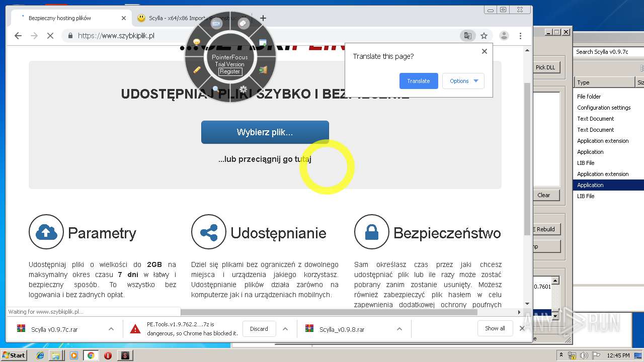Open Windows Explorer from taskbar
Screen dimensions: 644x362
[56, 355]
